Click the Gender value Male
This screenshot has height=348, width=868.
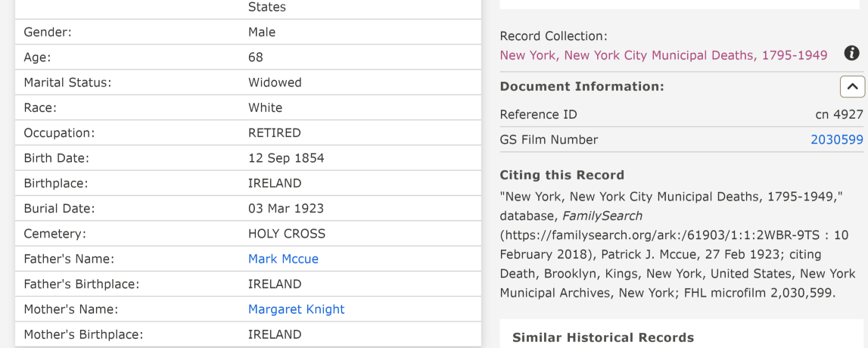(262, 32)
